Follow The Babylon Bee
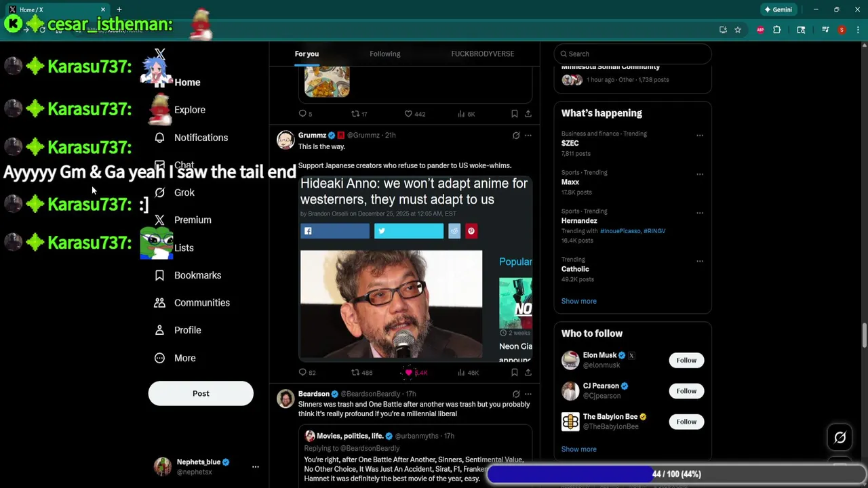 pos(686,422)
